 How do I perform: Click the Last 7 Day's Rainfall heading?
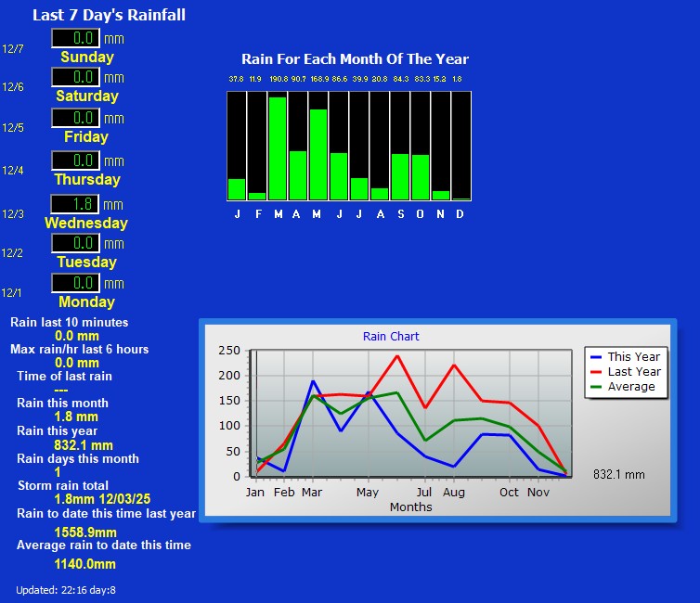109,15
